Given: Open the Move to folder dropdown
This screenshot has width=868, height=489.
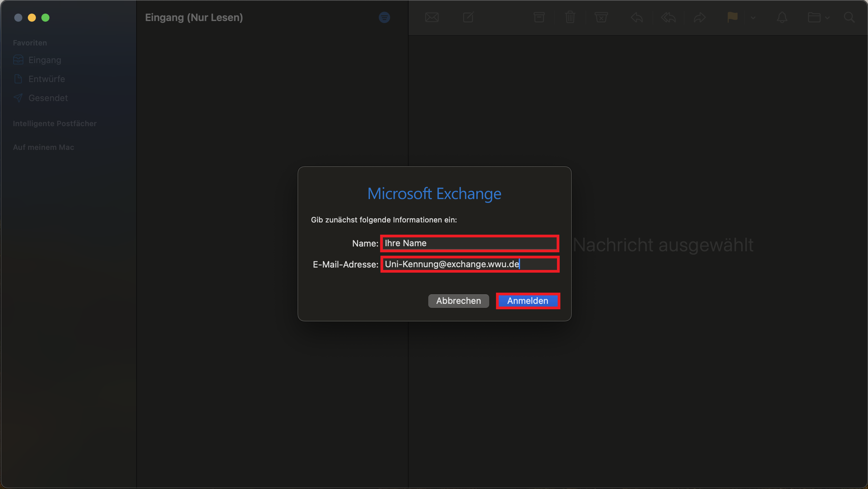Looking at the screenshot, I should point(818,17).
